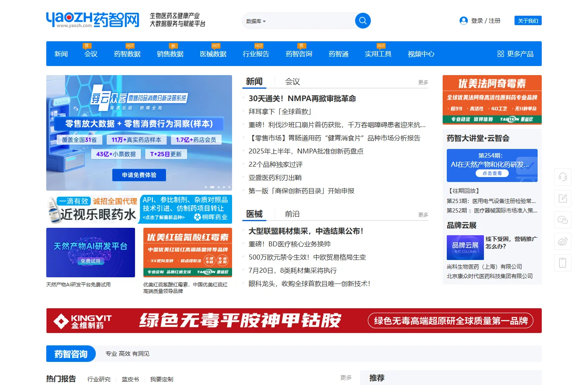Image resolution: width=588 pixels, height=385 pixels.
Task: Open 药智通 in the navigation bar
Action: coord(339,54)
